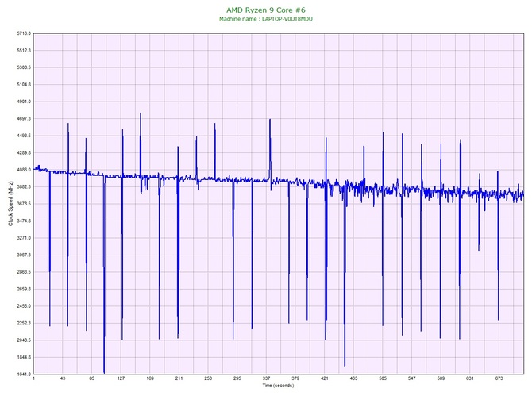Viewport: 532px width, 399px height.
Task: Click the machine name LAPTOP-V0UT8MDU subtitle
Action: point(266,19)
